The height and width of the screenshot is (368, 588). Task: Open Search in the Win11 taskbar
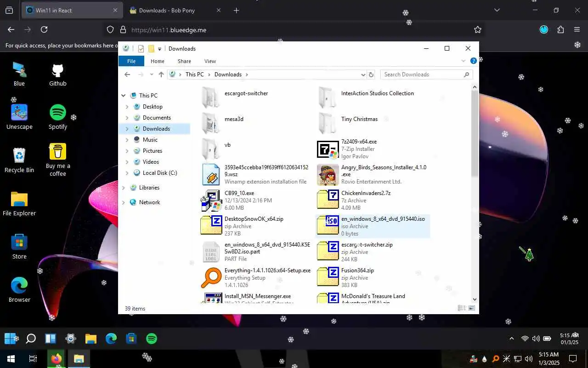pos(31,339)
